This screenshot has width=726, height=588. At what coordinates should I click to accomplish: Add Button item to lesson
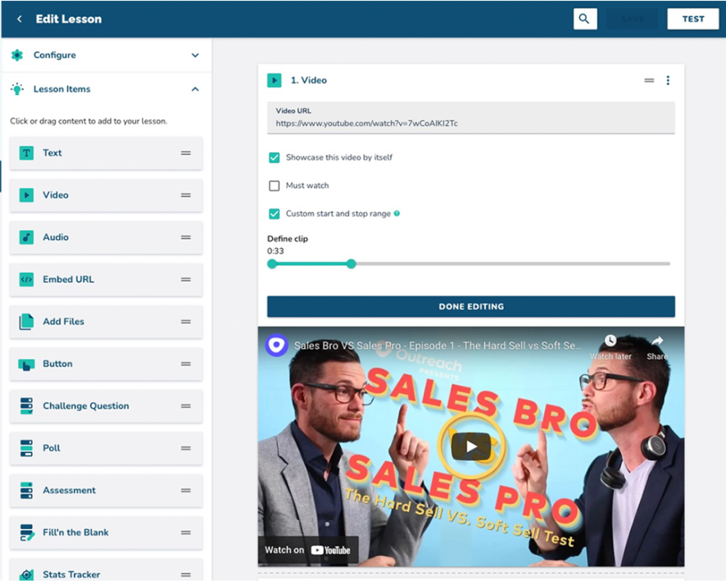[x=106, y=364]
